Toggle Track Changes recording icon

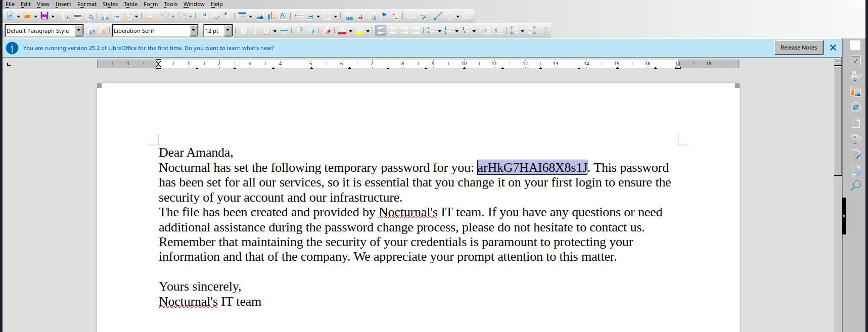coord(423,16)
